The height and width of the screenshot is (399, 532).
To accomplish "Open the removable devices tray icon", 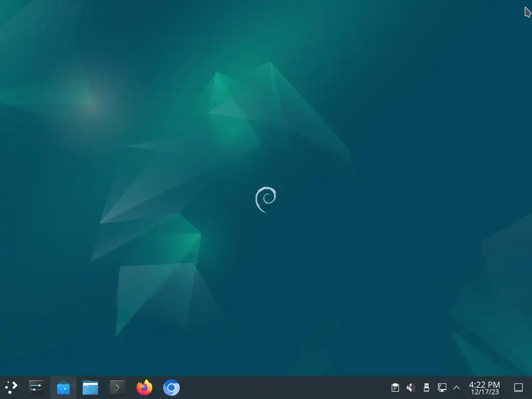I will 427,388.
